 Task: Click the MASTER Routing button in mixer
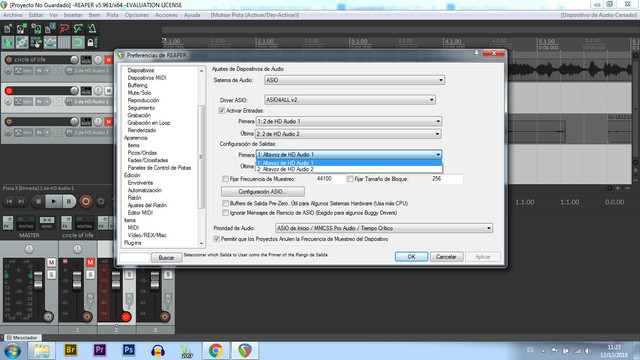26,223
